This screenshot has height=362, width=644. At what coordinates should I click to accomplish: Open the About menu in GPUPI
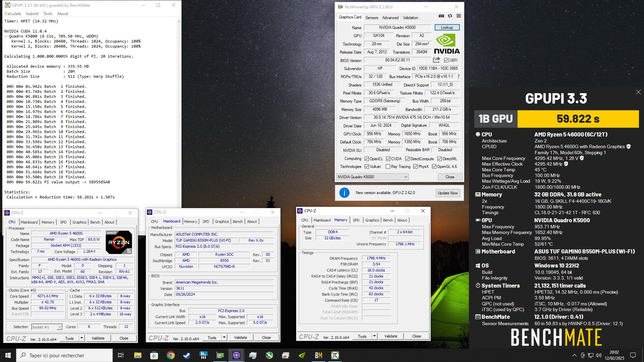click(x=62, y=14)
